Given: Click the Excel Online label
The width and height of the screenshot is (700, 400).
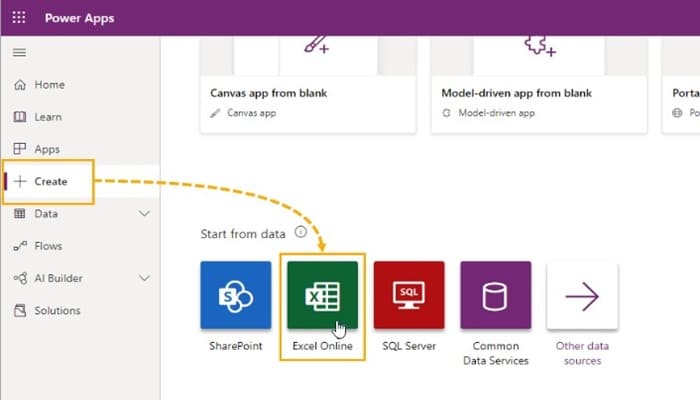Looking at the screenshot, I should (x=322, y=346).
